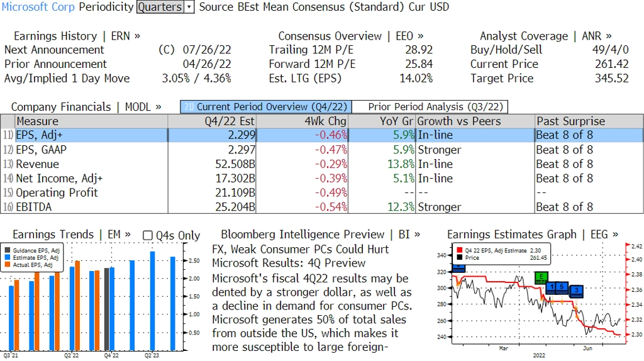
Task: Open Earnings Trends EM link
Action: [72, 235]
